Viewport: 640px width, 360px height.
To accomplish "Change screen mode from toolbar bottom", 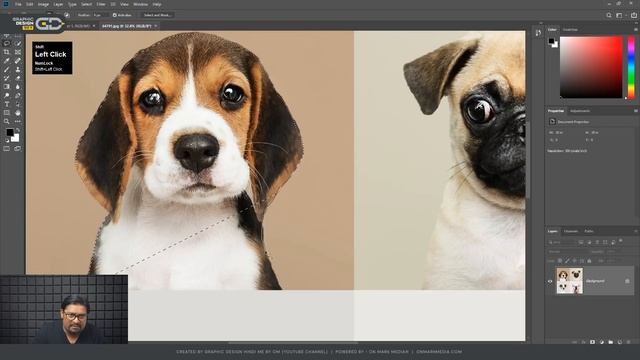I will click(x=18, y=149).
